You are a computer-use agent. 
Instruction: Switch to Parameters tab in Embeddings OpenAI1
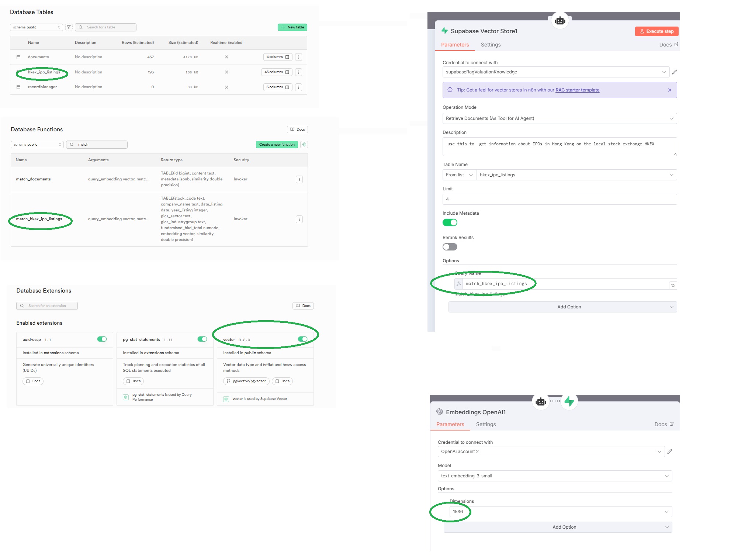[x=450, y=424]
